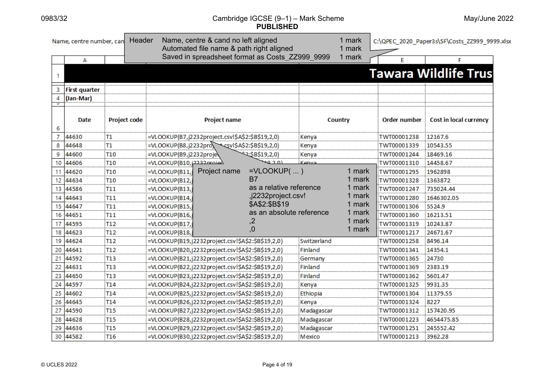
Task: Select column header F
Action: pos(459,60)
